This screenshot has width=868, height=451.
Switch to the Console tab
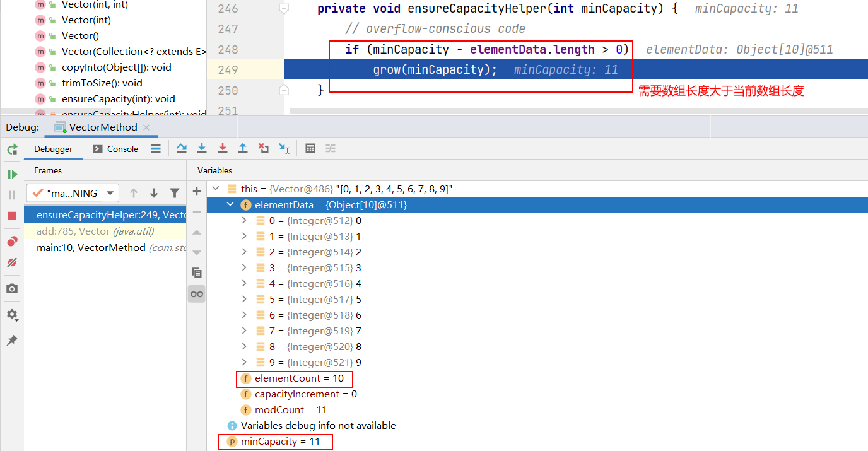[115, 149]
